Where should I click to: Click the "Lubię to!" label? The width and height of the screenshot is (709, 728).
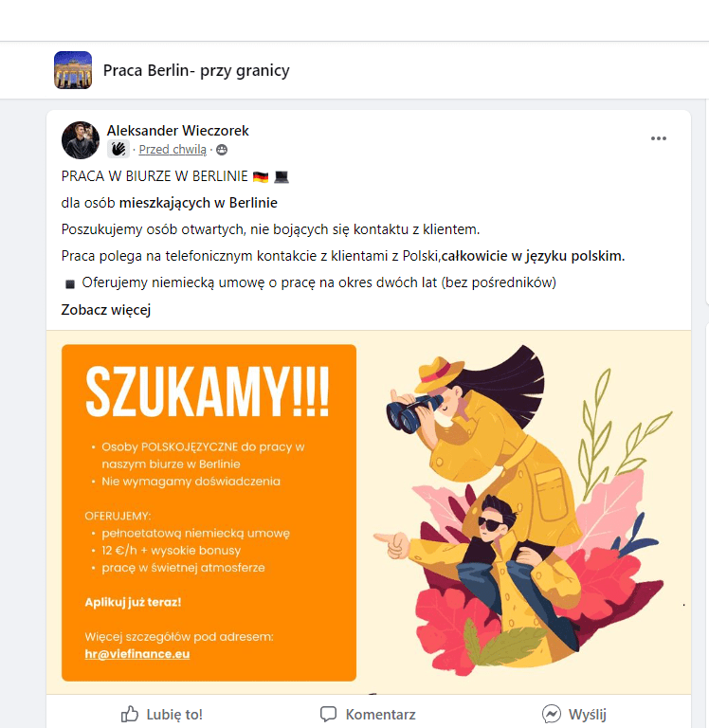coord(174,714)
